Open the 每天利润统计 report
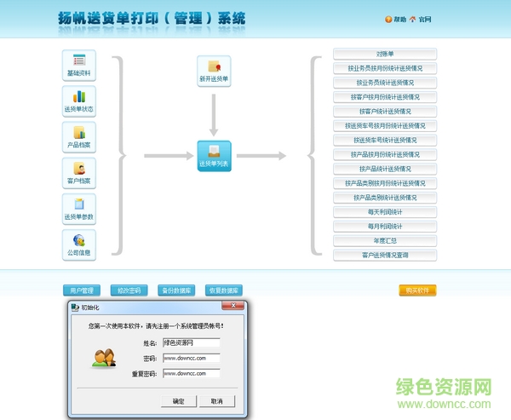Image resolution: width=511 pixels, height=420 pixels. click(x=385, y=211)
